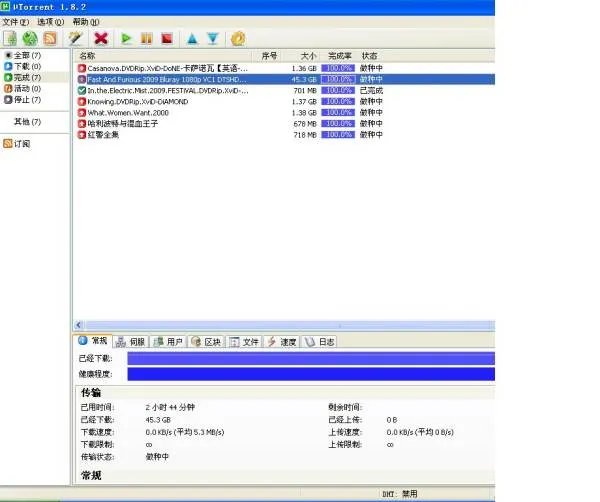This screenshot has height=502, width=600.
Task: Open the RSS feed toolbar icon
Action: pos(50,39)
